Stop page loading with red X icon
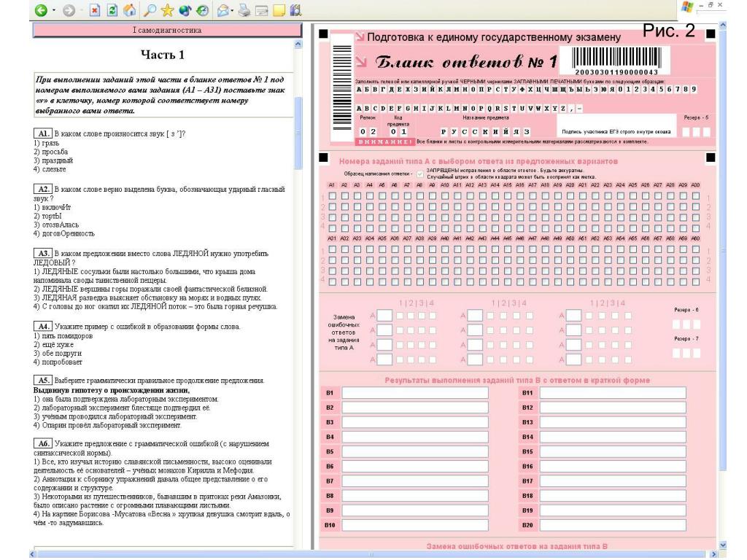The width and height of the screenshot is (747, 560). click(95, 10)
